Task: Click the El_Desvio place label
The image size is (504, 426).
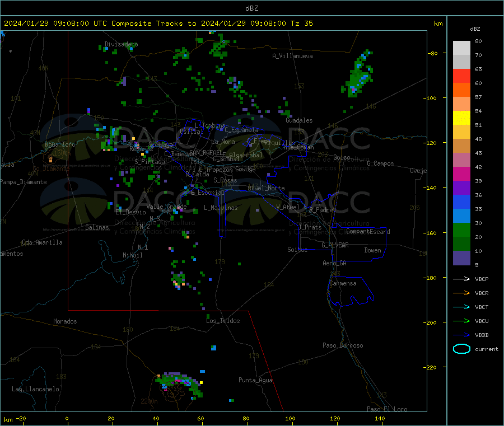Action: pos(130,212)
